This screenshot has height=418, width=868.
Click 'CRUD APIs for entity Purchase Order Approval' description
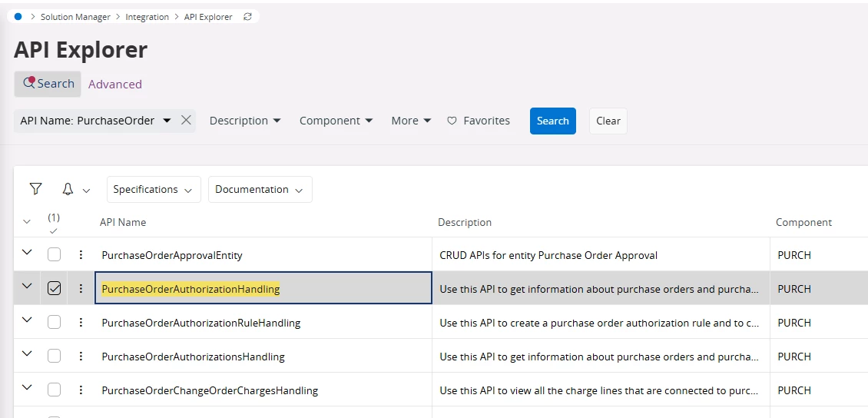548,255
